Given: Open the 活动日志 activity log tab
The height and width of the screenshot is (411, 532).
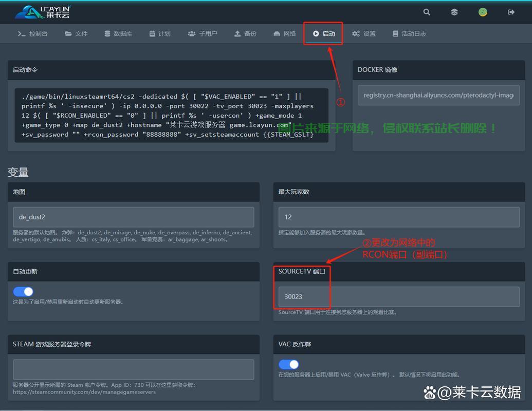Looking at the screenshot, I should coord(410,33).
